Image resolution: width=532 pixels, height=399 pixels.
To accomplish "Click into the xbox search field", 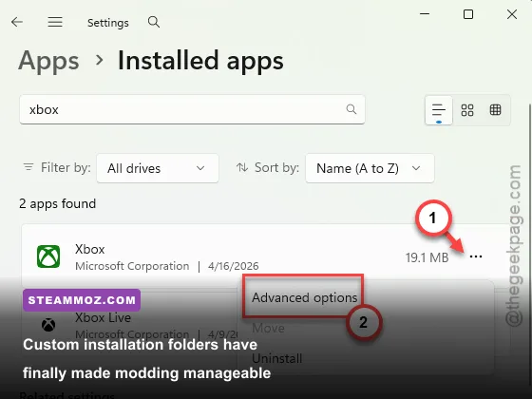I will click(192, 109).
